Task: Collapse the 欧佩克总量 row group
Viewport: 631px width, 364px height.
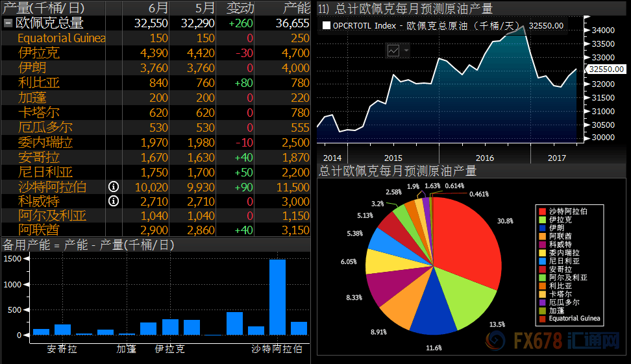Action: point(8,23)
